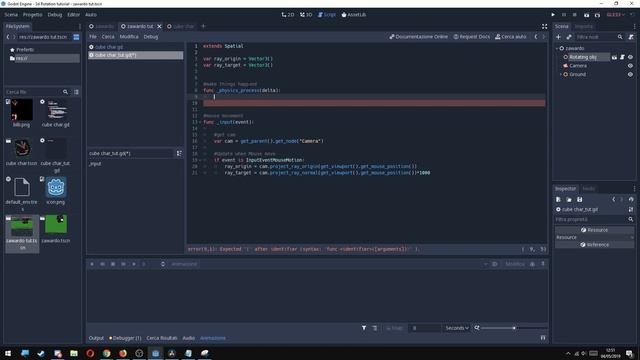Fold _input function at line 13
Screen dimensions: 640x360
click(200, 122)
